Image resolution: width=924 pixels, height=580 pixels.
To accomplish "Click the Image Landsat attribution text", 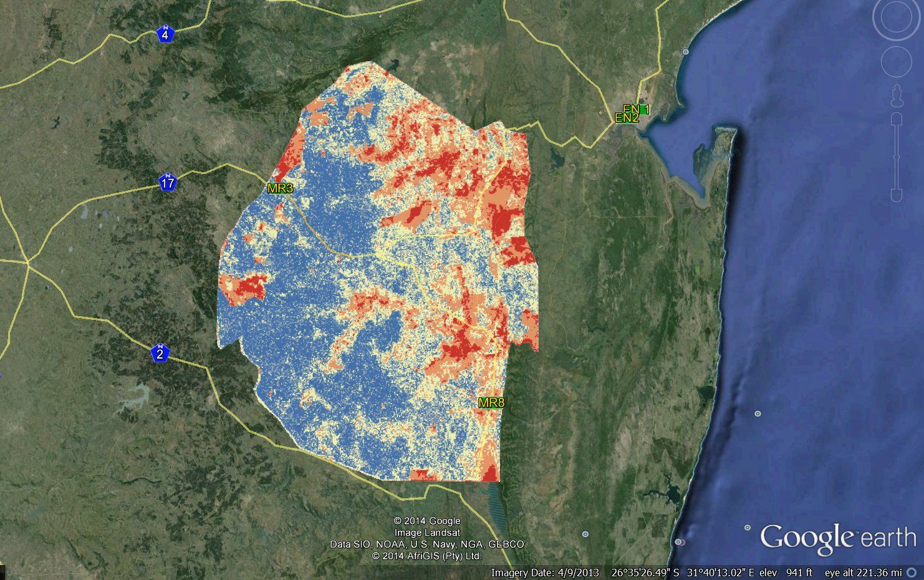I will (x=426, y=531).
